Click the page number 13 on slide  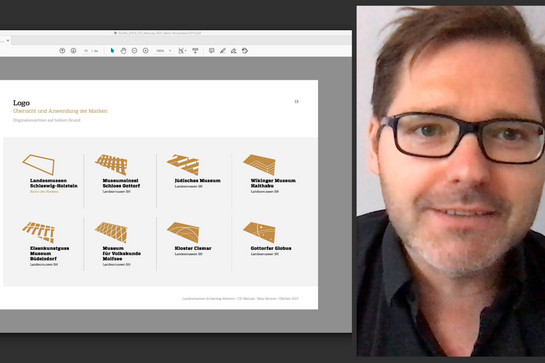pyautogui.click(x=296, y=102)
